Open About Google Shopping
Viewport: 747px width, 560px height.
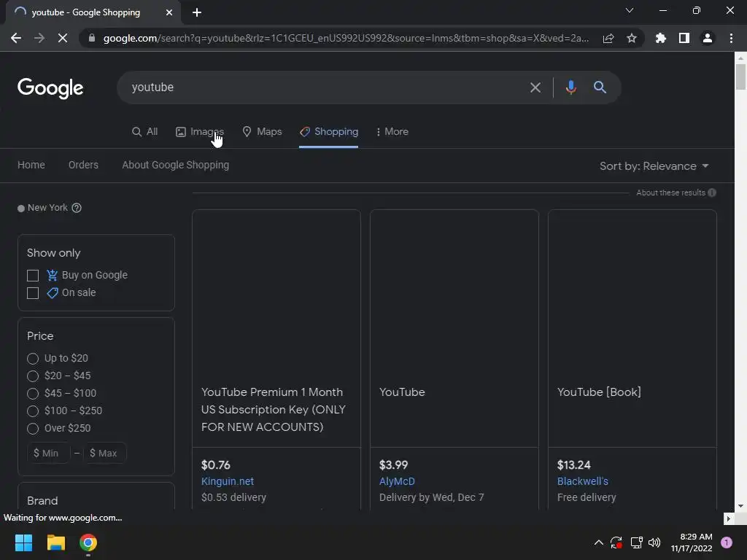175,165
